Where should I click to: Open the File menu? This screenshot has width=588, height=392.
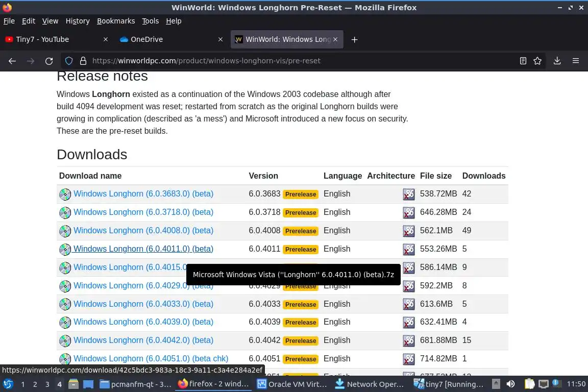pyautogui.click(x=9, y=21)
